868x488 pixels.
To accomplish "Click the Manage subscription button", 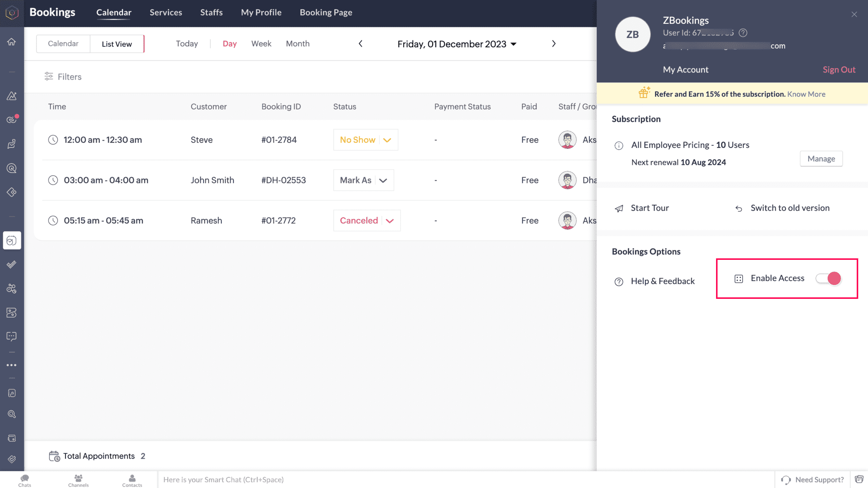I will 821,159.
